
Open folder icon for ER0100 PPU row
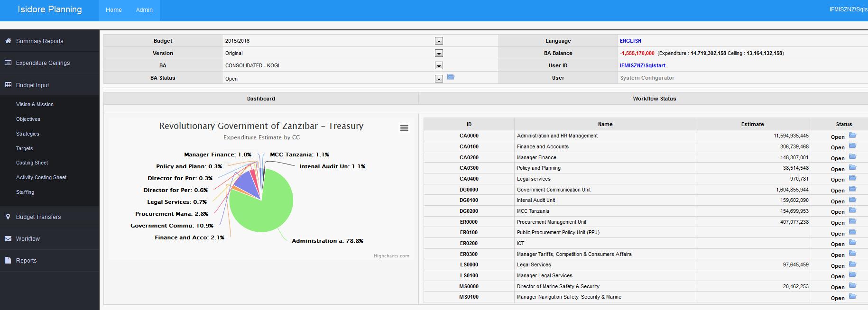click(x=852, y=232)
